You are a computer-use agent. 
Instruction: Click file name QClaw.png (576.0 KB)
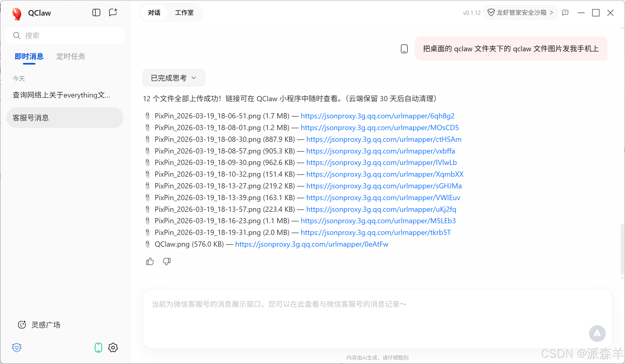tap(189, 244)
